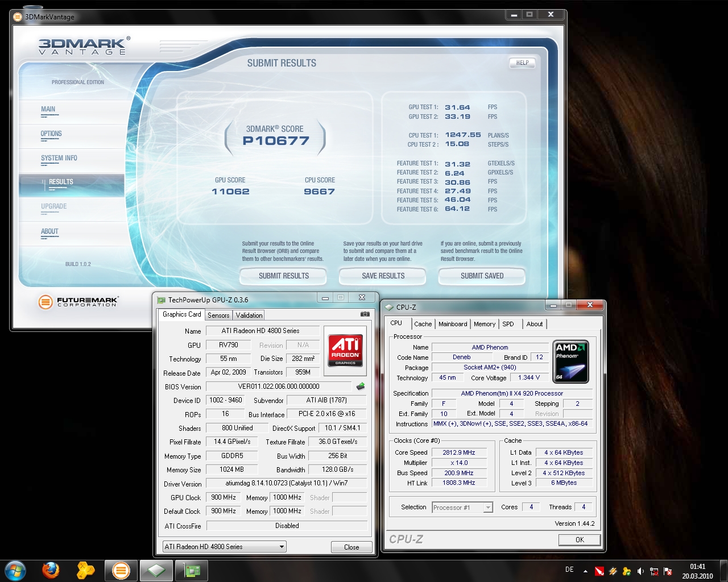Click the Futuremark Corporation logo
This screenshot has width=728, height=582.
click(78, 302)
